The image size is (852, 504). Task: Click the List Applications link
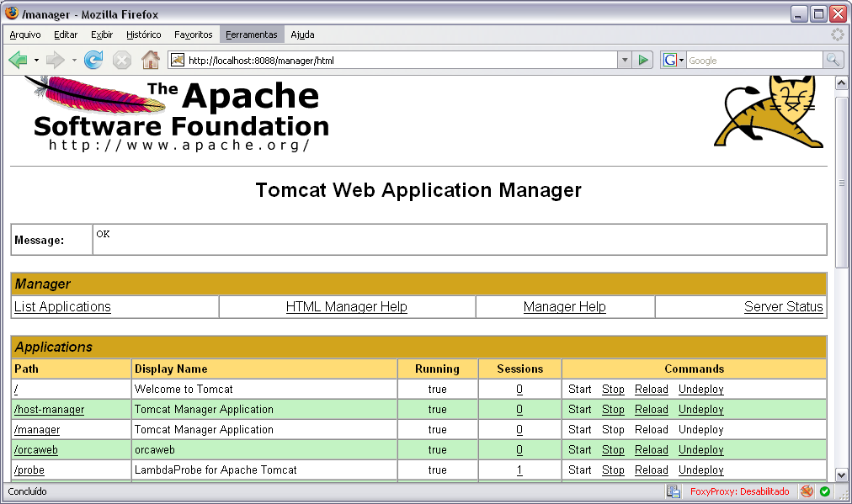tap(62, 307)
